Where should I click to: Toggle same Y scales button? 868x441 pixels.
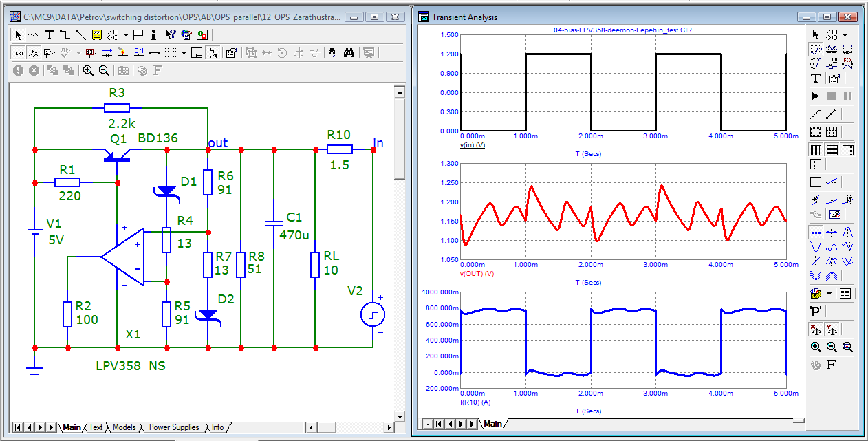832,329
